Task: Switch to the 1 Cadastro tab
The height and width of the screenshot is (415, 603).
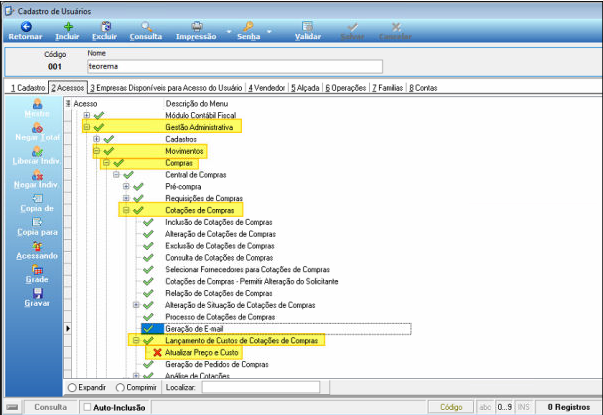Action: coord(28,88)
